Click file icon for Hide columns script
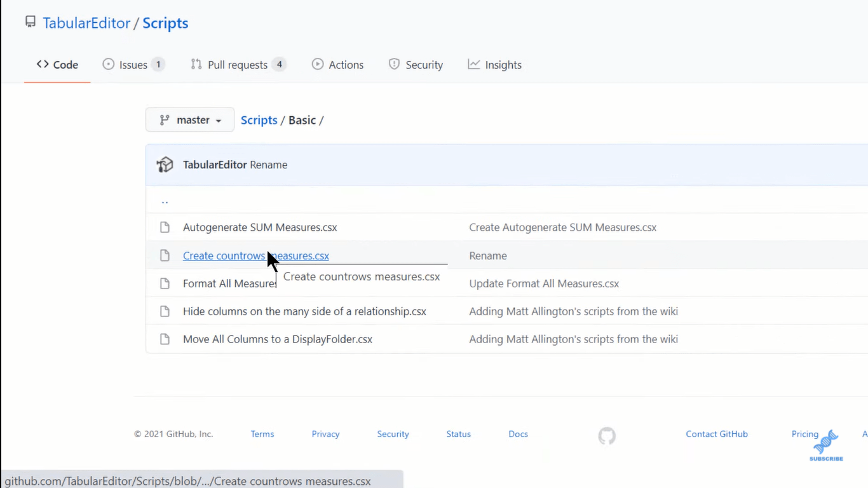Screen dimensions: 868x488 pos(165,311)
